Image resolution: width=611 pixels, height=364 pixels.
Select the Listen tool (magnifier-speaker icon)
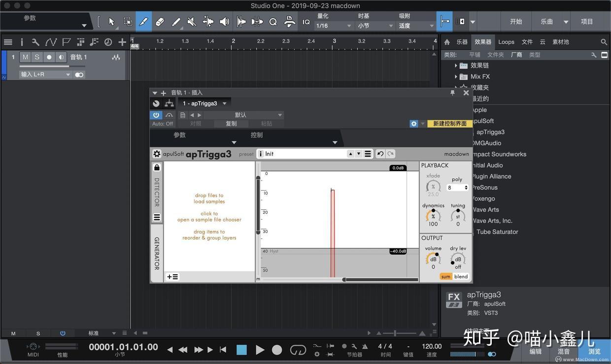point(223,22)
